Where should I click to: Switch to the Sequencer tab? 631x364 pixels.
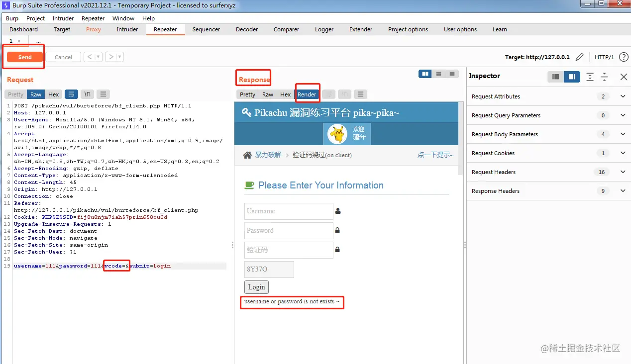click(x=207, y=29)
